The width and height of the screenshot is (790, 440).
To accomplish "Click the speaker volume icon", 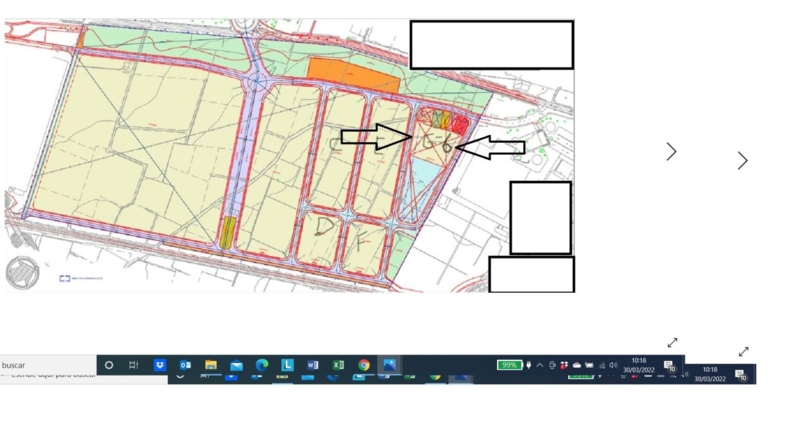I will (x=613, y=365).
